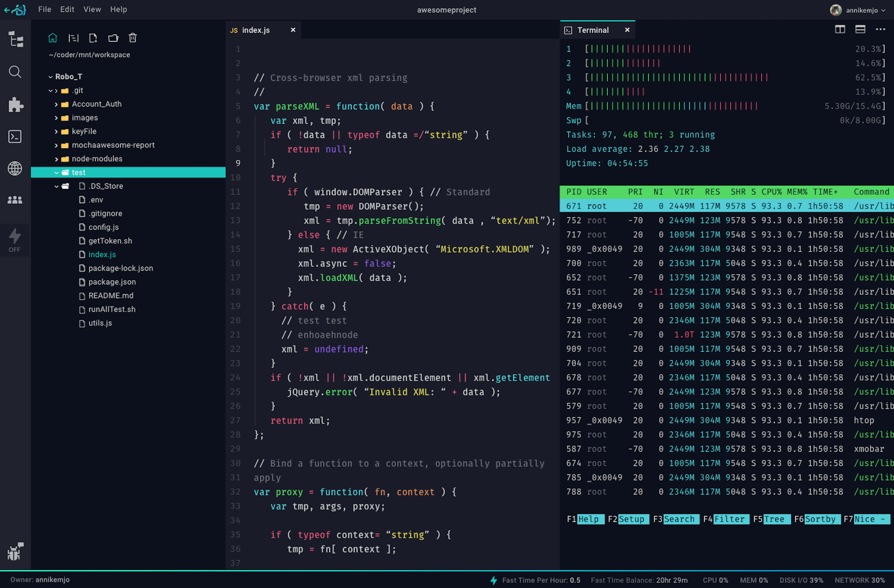Select the htop process row PID 957
The image size is (894, 588).
[727, 420]
